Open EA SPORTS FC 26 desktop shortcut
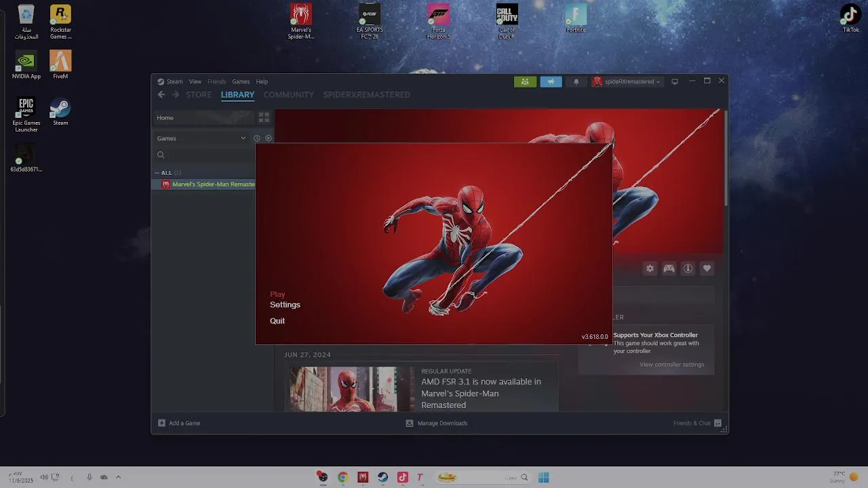This screenshot has height=488, width=868. 370,22
